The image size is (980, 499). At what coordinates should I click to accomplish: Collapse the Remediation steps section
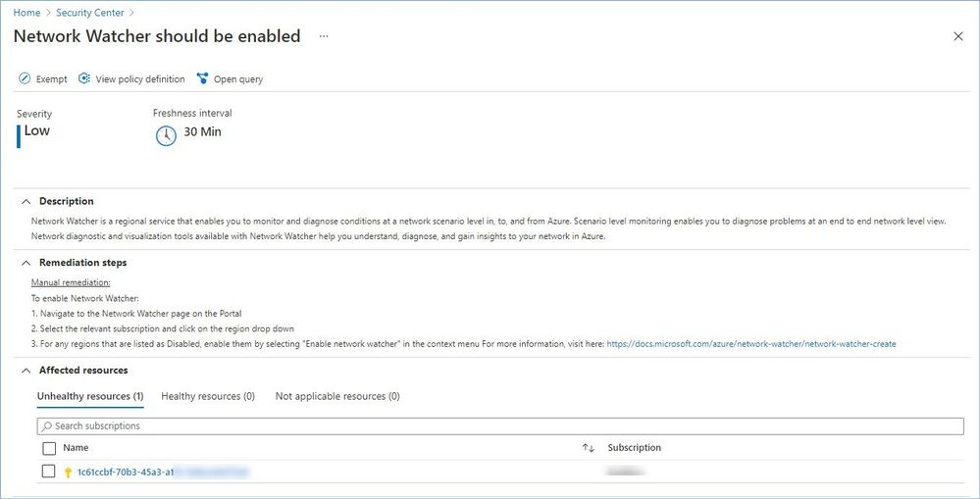(26, 263)
